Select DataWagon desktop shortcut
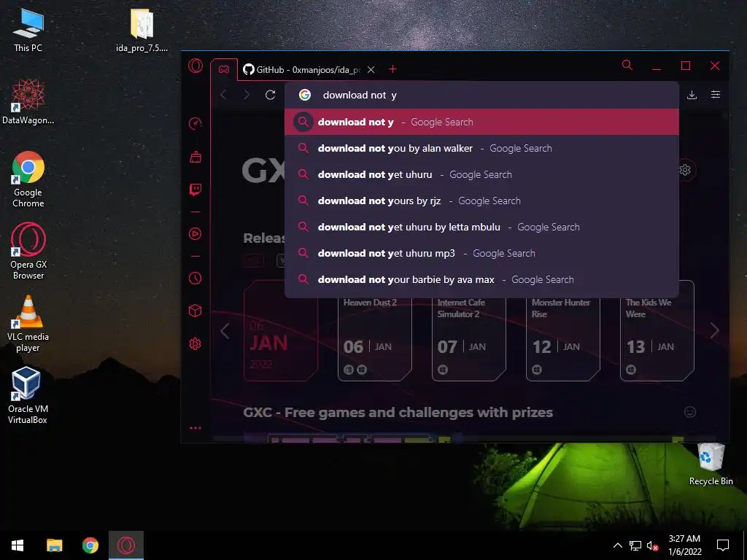 [28, 102]
